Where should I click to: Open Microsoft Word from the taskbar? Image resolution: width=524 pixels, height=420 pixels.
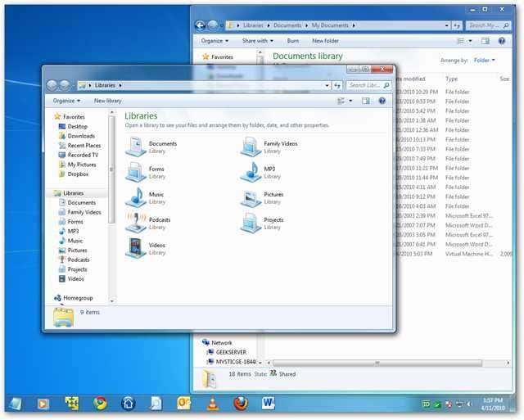coord(268,404)
